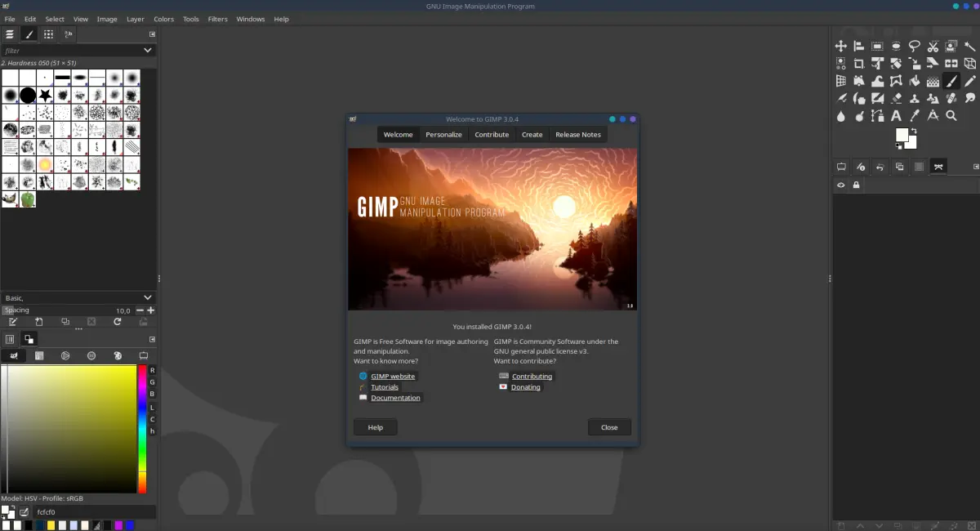
Task: Select the Pencil tool
Action: pyautogui.click(x=969, y=81)
